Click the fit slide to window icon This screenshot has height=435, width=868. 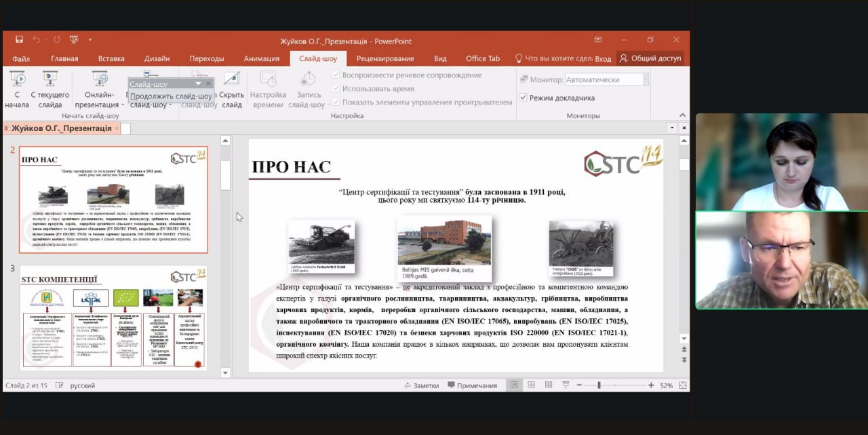pyautogui.click(x=683, y=385)
